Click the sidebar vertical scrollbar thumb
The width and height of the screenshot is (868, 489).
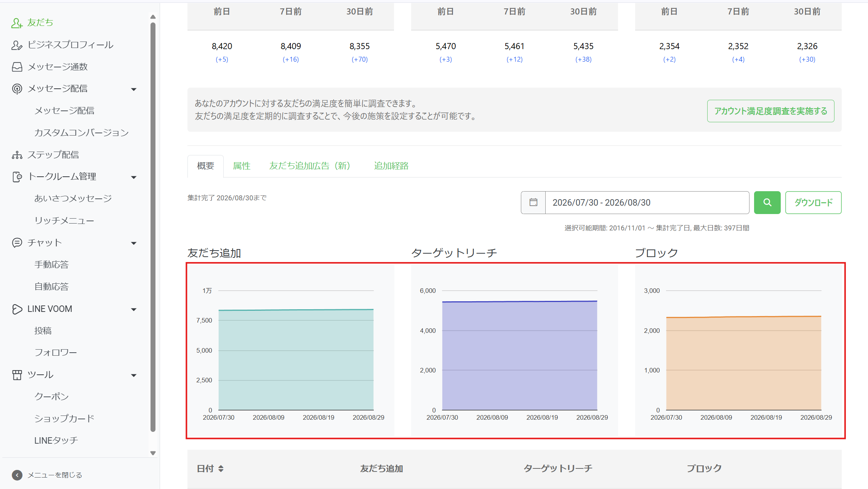[x=153, y=227]
